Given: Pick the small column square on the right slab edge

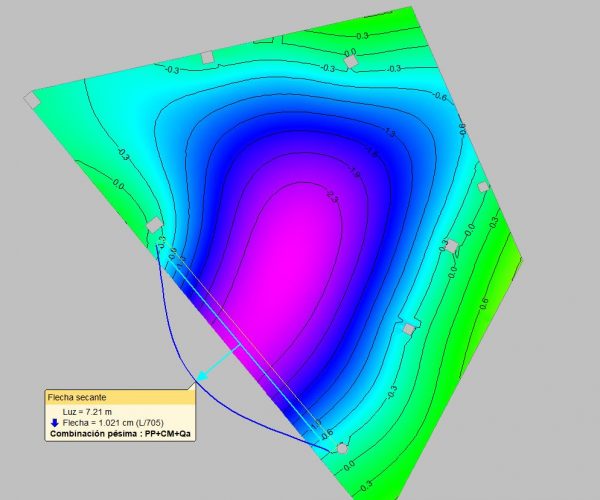Looking at the screenshot, I should point(483,187).
